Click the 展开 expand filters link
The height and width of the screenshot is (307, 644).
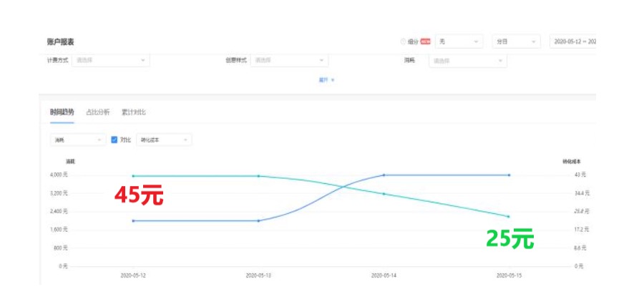click(326, 80)
